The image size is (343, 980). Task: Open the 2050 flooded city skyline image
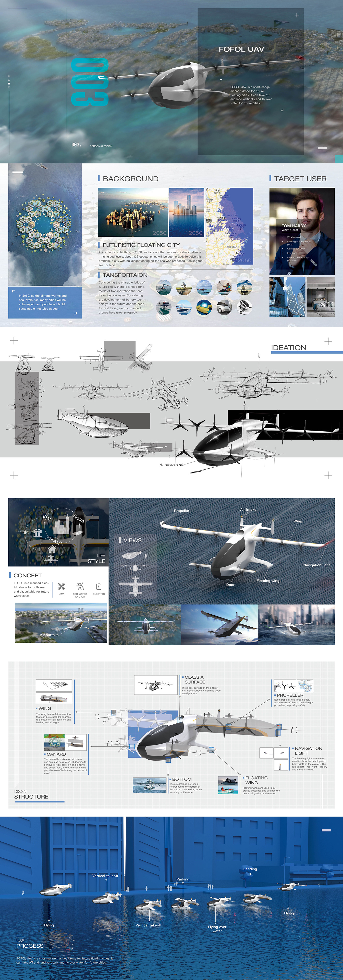click(133, 212)
